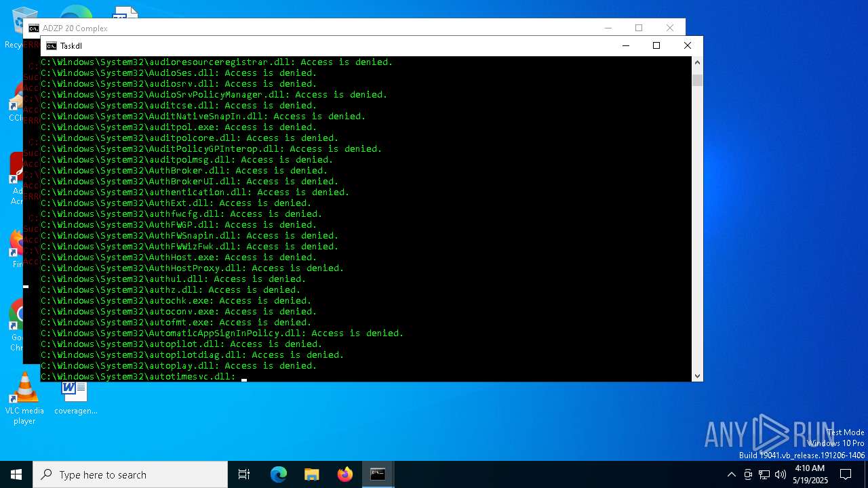Click the Taskdl vertical scrollbar thumb

point(697,81)
